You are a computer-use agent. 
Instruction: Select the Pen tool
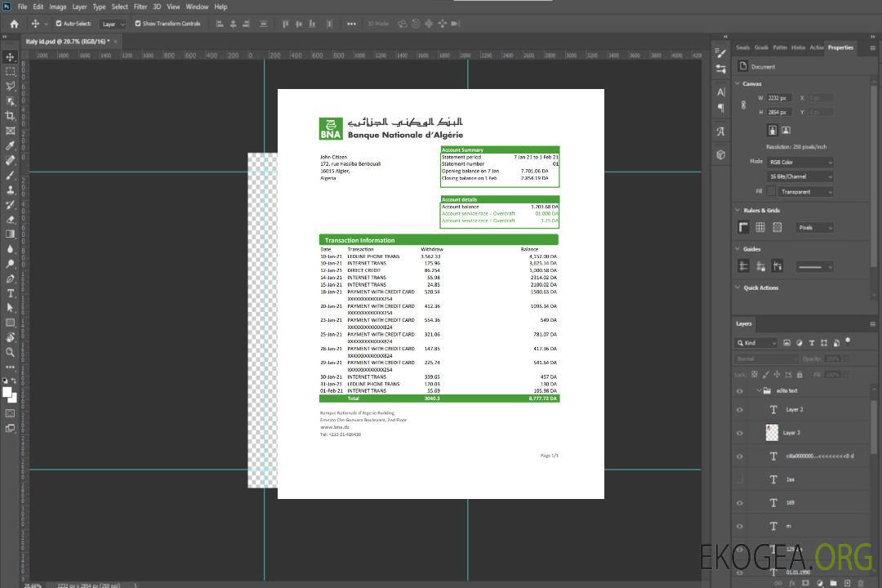pyautogui.click(x=10, y=278)
